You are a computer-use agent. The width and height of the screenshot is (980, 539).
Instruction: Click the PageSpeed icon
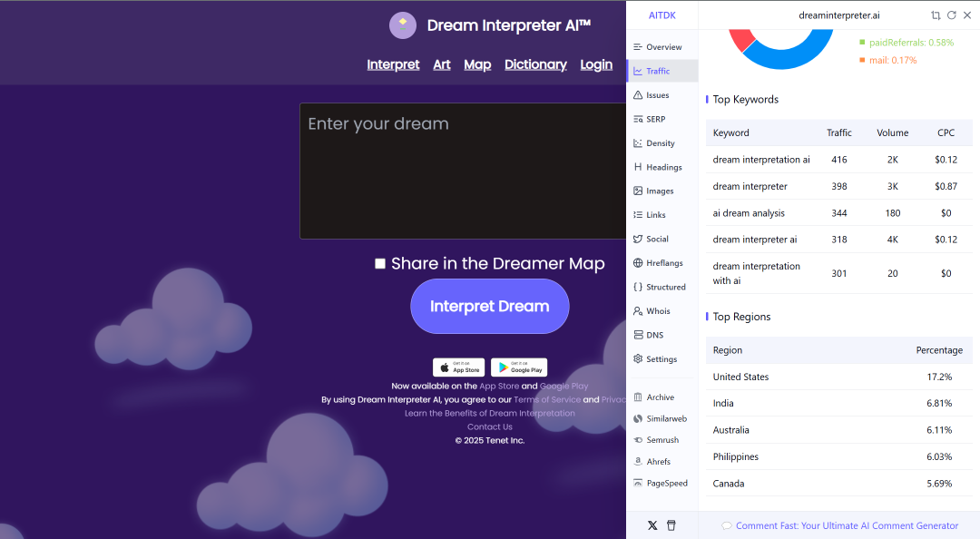[638, 483]
